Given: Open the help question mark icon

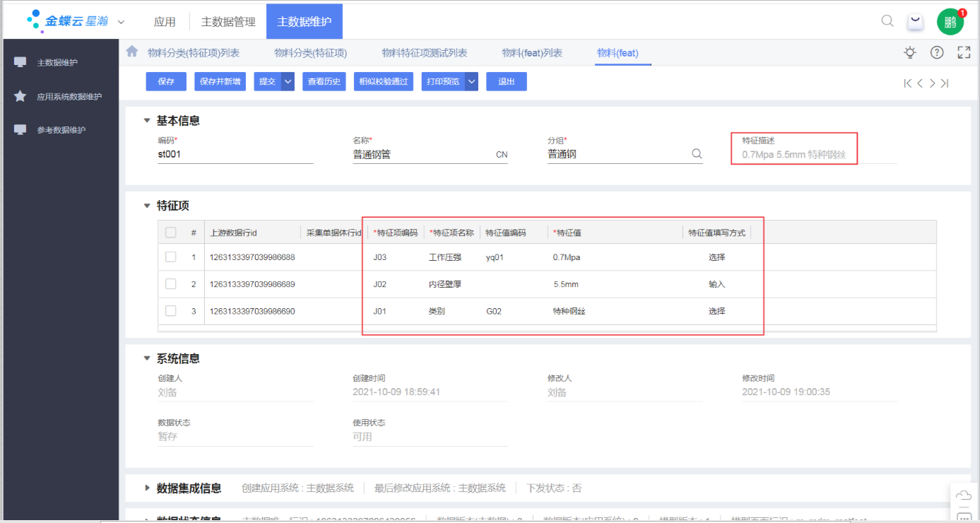Looking at the screenshot, I should (x=937, y=52).
